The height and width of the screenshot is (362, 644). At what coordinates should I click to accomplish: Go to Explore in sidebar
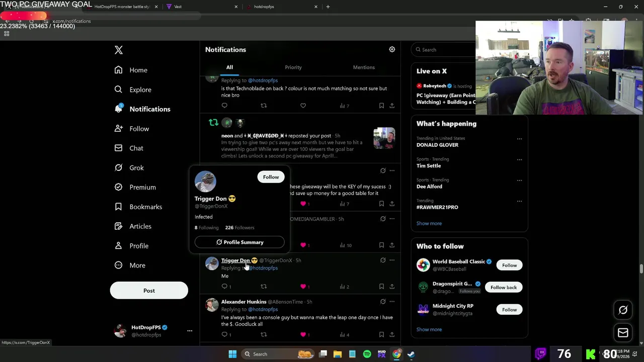tap(133, 89)
